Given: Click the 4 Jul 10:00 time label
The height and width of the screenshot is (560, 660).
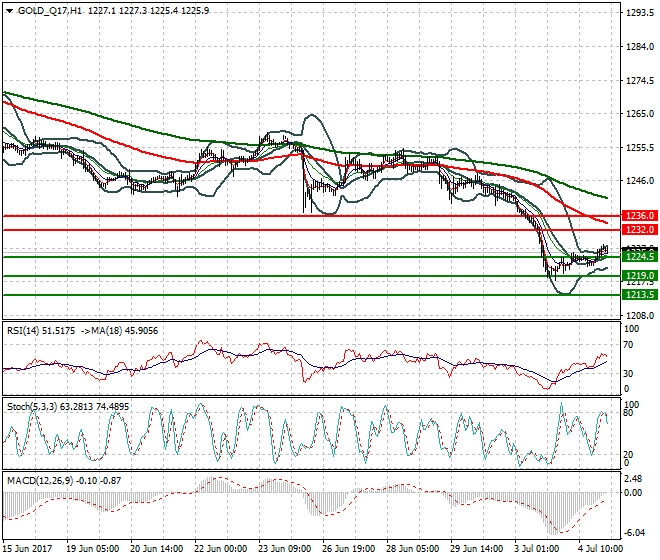Looking at the screenshot, I should 601,549.
